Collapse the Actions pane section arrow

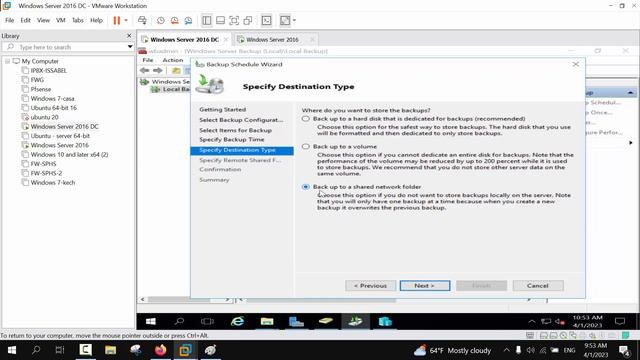(x=630, y=93)
